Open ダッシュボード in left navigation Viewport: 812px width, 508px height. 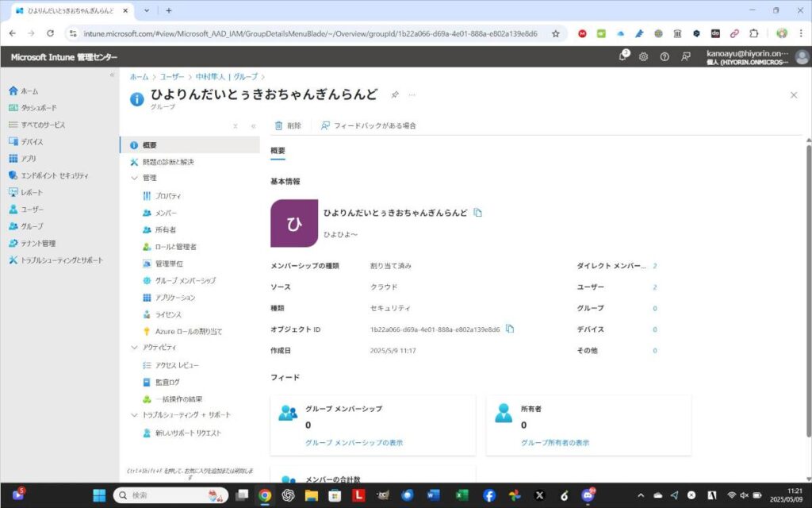[33, 108]
